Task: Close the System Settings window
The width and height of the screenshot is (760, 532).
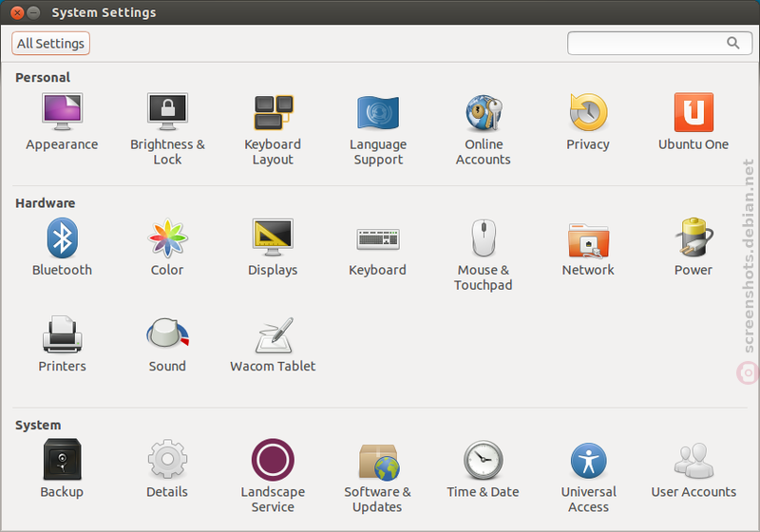Action: 17,12
